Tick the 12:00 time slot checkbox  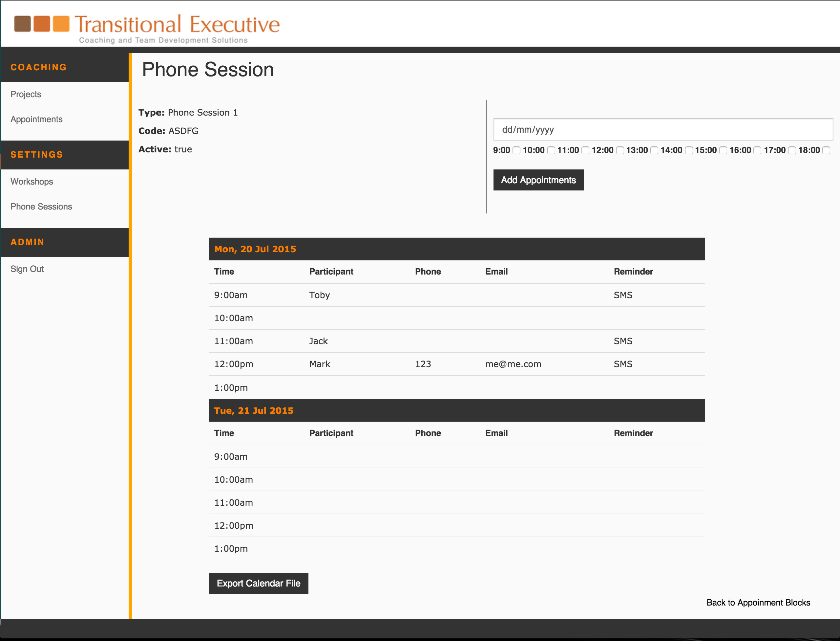(620, 150)
